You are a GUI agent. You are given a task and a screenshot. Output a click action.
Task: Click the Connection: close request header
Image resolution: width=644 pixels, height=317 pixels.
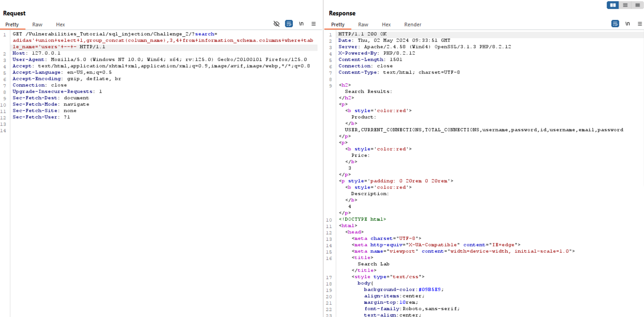pos(40,85)
